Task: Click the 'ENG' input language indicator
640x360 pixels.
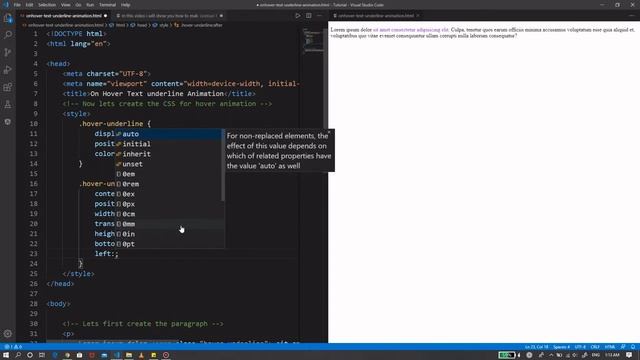Action: pos(595,356)
